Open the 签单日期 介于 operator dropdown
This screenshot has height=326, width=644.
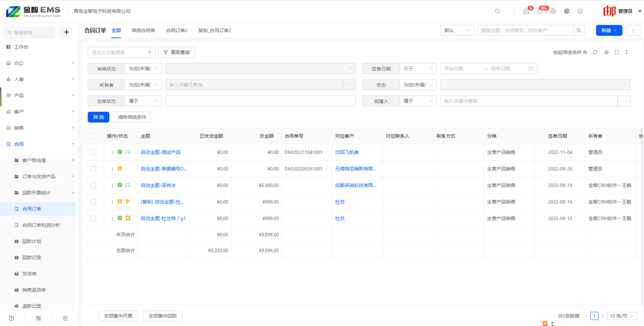coord(418,68)
